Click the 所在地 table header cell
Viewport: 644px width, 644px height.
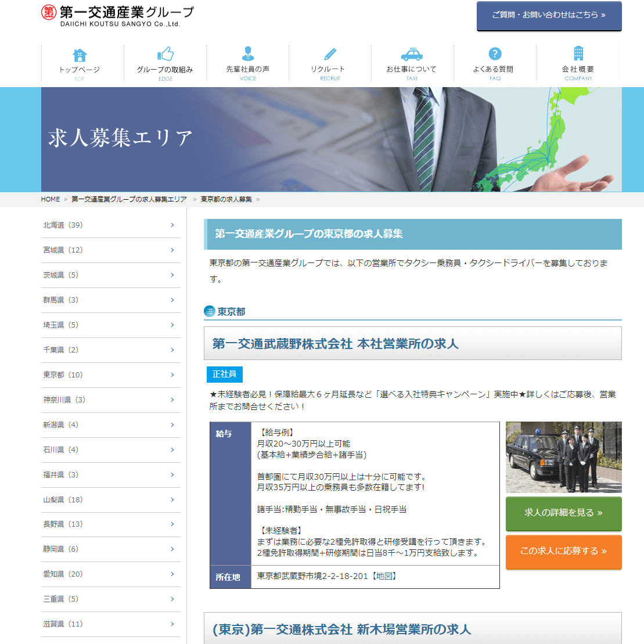click(x=231, y=577)
